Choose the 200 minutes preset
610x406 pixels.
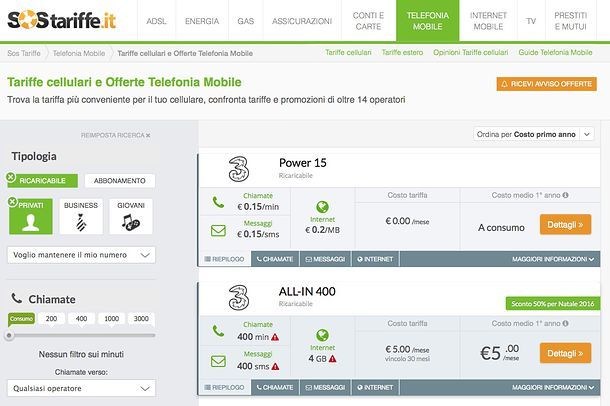[51, 319]
